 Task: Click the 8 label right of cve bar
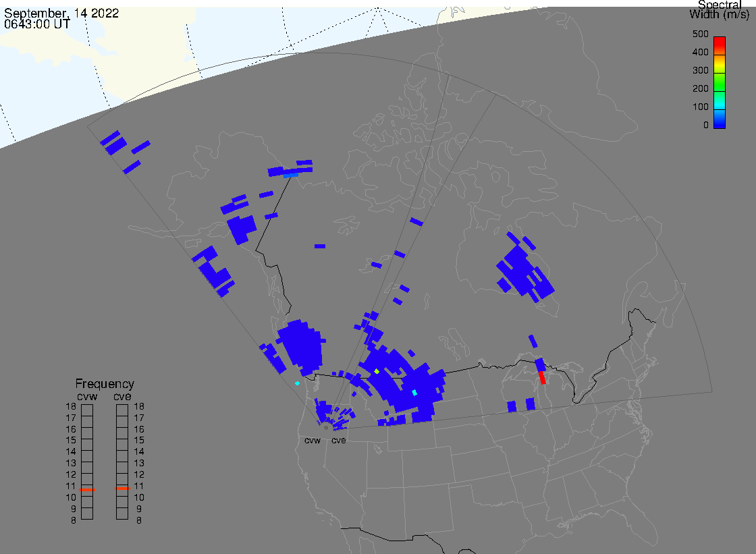click(x=139, y=521)
